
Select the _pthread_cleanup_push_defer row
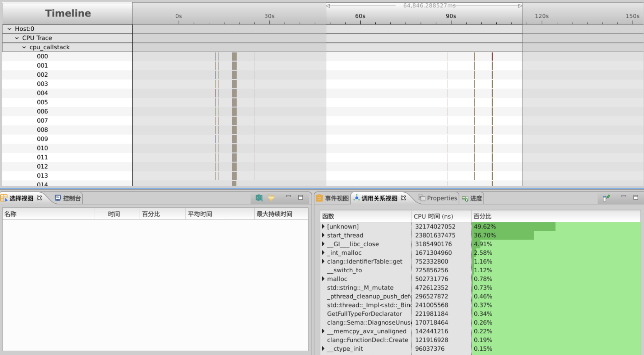click(369, 296)
